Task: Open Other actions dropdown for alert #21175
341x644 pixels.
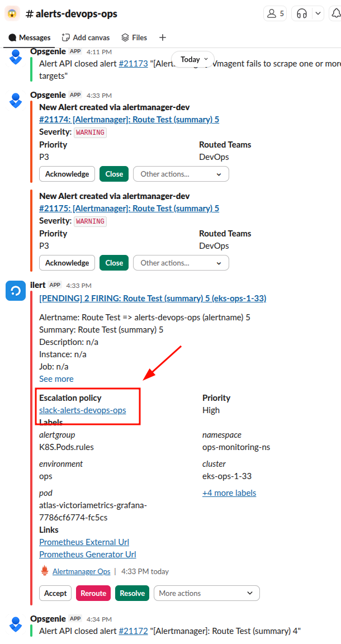Action: click(x=181, y=263)
